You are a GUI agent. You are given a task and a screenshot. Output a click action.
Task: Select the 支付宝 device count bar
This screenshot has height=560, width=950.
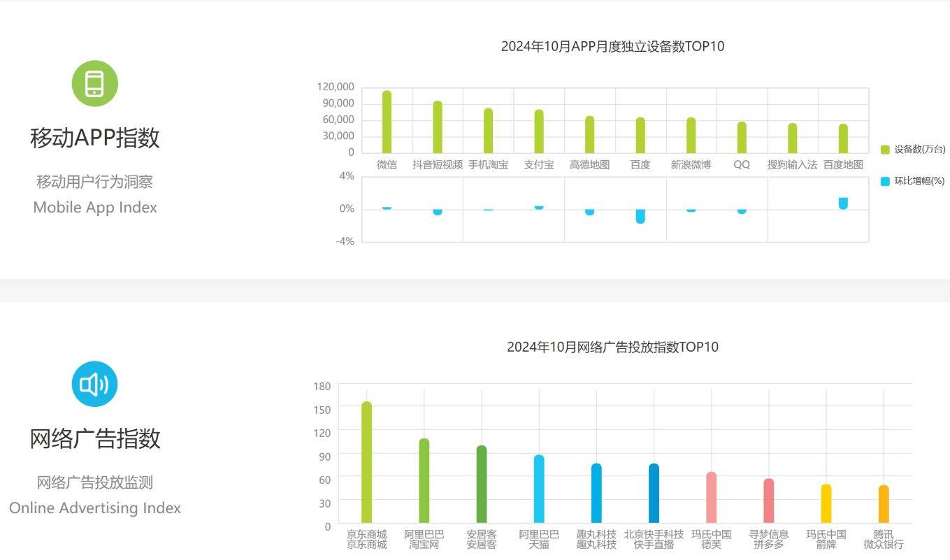[539, 131]
